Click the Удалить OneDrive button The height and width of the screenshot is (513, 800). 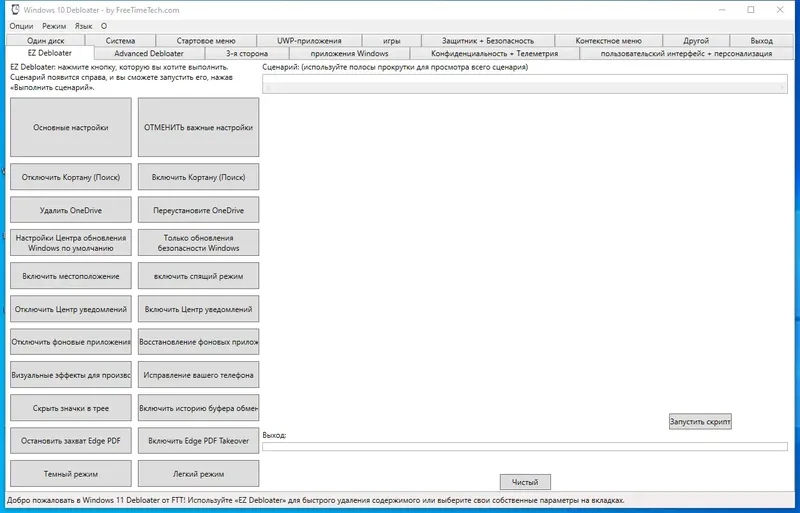click(x=71, y=210)
